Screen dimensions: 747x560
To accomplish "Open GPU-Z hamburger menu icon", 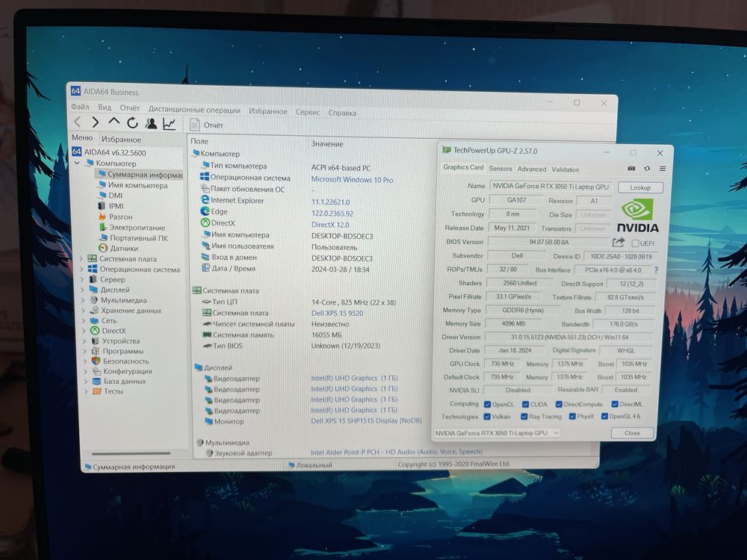I will [x=662, y=169].
